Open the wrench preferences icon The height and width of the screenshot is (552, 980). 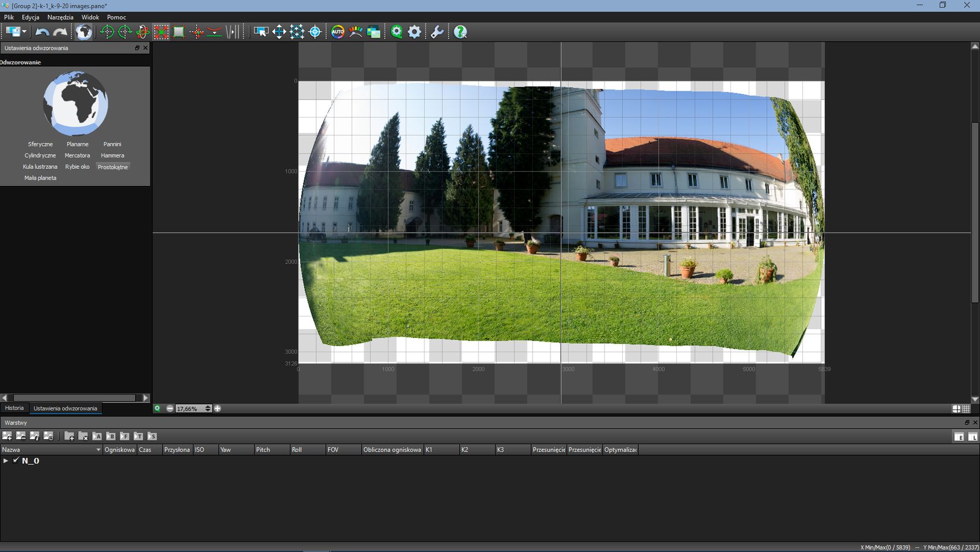[x=437, y=32]
